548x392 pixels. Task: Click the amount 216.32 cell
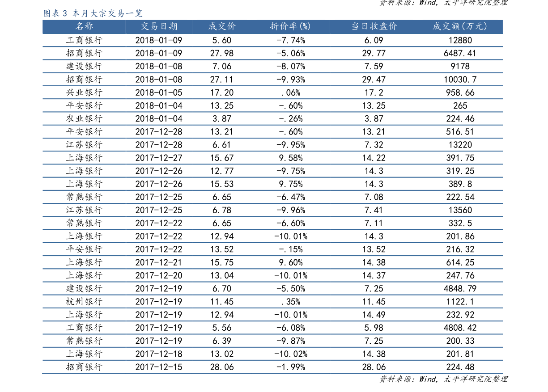click(460, 249)
